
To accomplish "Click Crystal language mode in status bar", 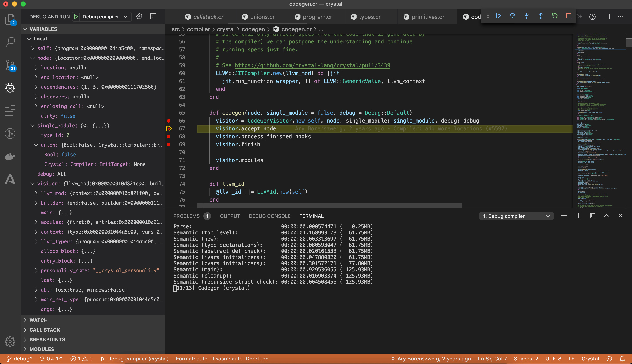I will 590,359.
